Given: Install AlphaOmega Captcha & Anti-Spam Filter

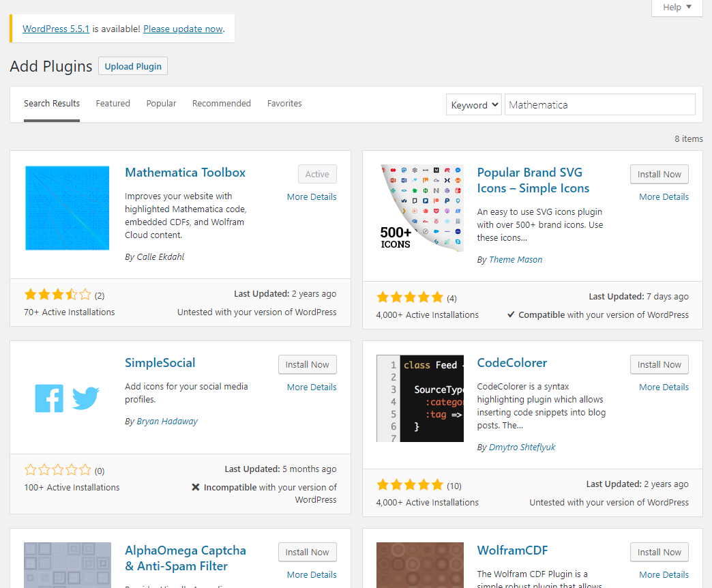Looking at the screenshot, I should tap(307, 552).
